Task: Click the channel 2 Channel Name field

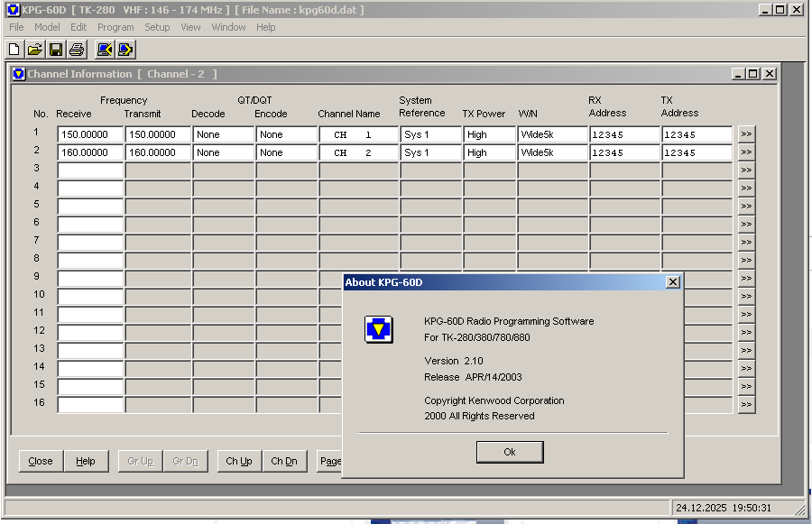Action: 358,152
